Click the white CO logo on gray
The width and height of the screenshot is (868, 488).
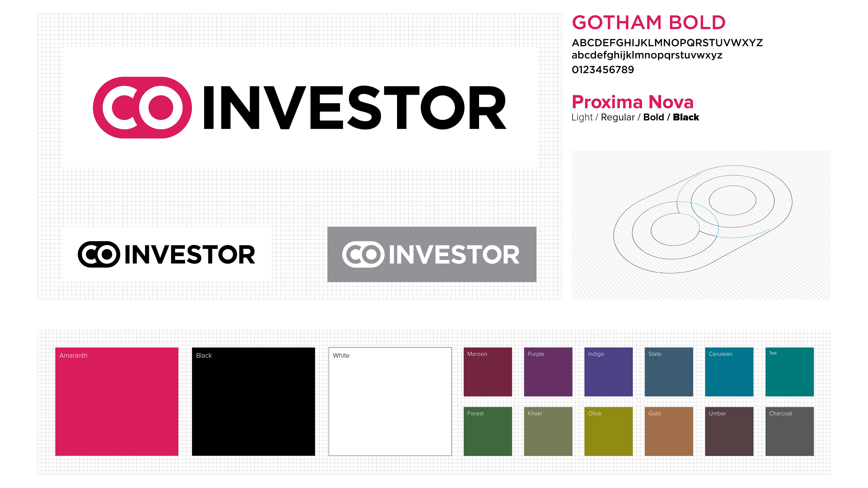(x=363, y=255)
